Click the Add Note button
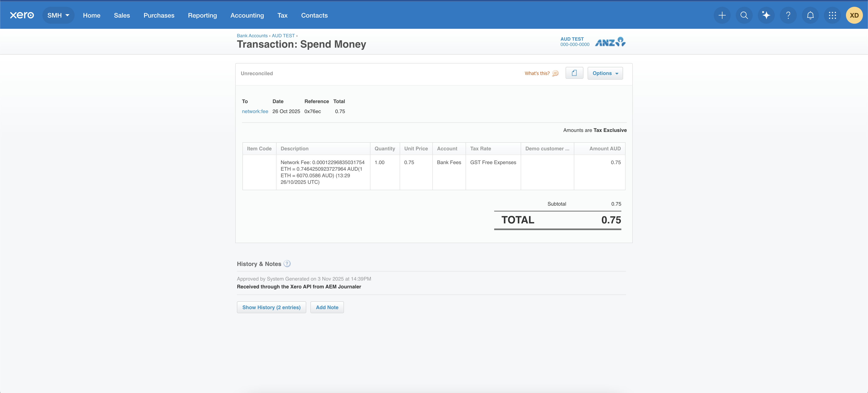 coord(327,307)
